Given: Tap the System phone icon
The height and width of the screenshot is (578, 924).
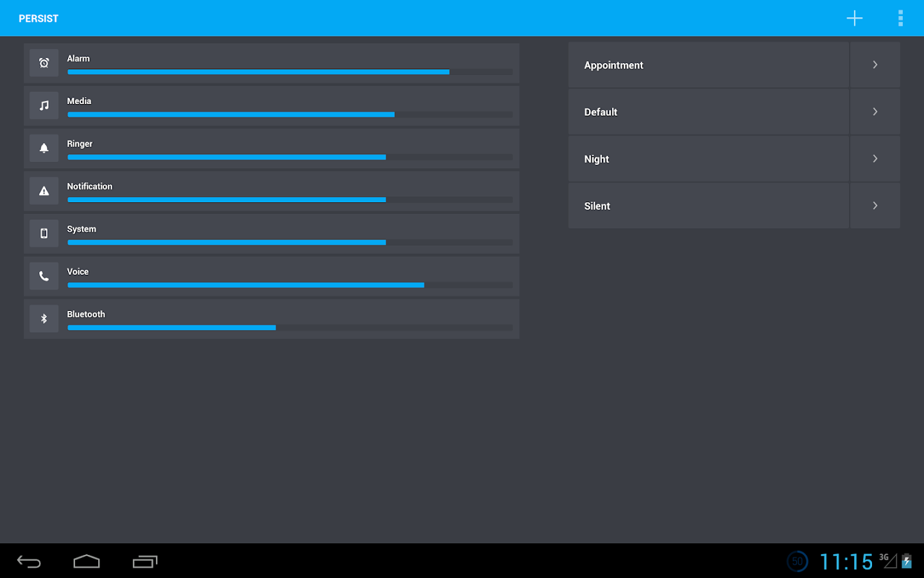Looking at the screenshot, I should click(44, 233).
